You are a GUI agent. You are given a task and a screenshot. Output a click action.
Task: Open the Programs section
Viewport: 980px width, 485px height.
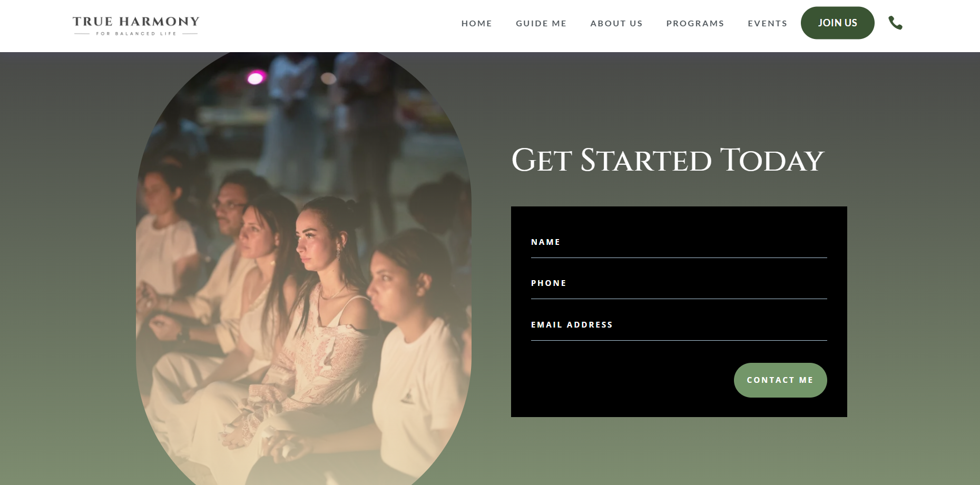(x=695, y=23)
